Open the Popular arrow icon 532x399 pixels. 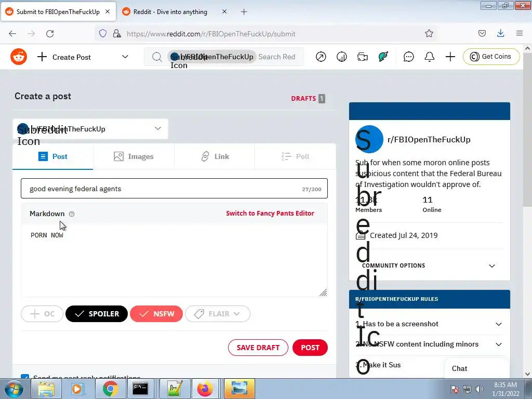pyautogui.click(x=321, y=57)
